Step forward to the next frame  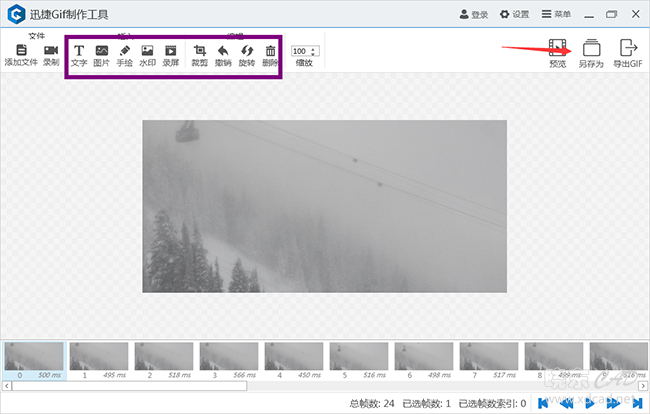(613, 403)
